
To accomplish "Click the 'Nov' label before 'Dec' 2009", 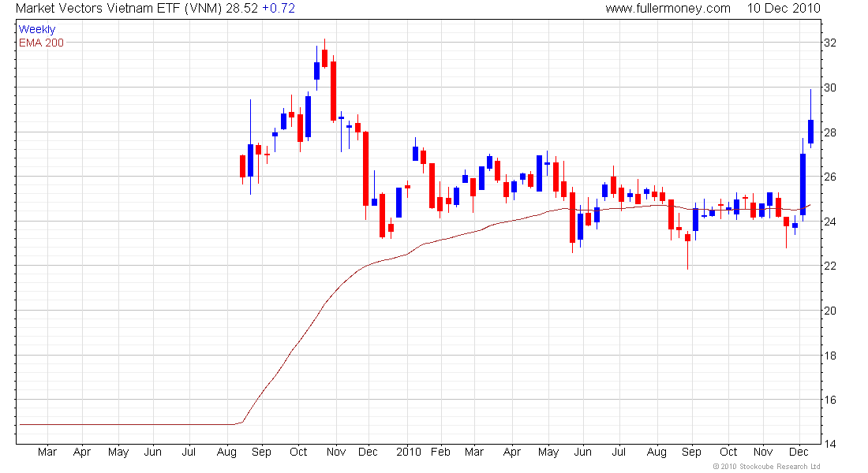I will point(336,452).
